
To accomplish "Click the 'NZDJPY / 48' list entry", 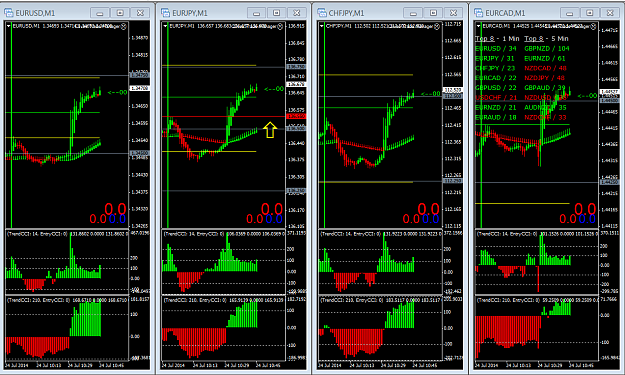I will click(544, 78).
